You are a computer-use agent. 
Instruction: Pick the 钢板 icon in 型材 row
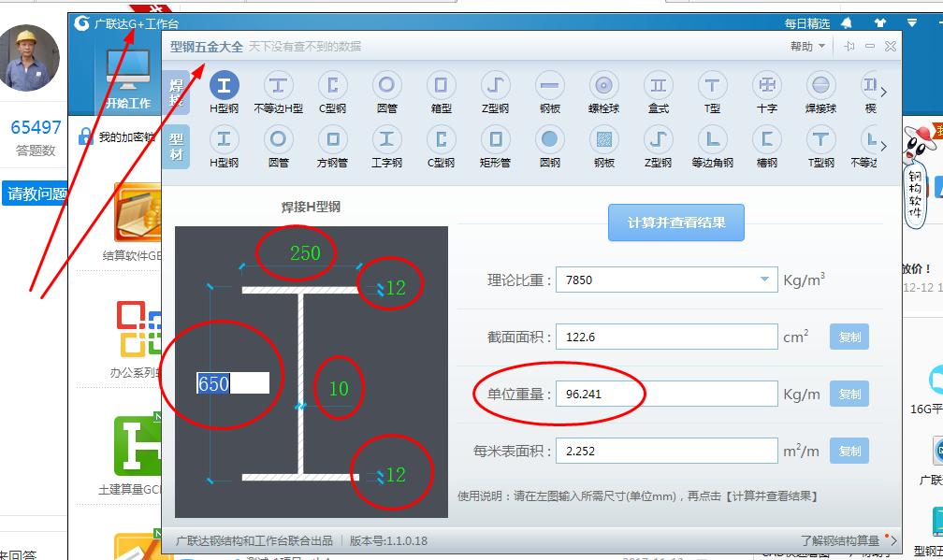tap(603, 139)
